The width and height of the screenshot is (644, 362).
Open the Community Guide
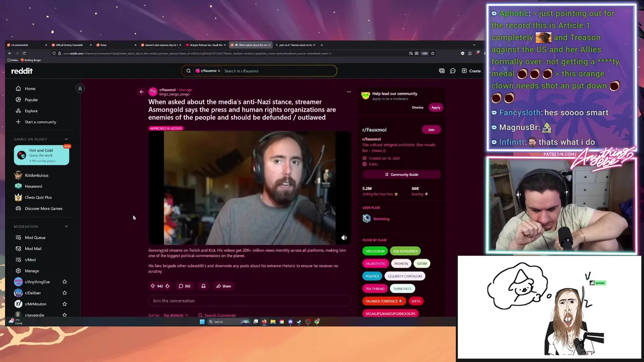(401, 174)
